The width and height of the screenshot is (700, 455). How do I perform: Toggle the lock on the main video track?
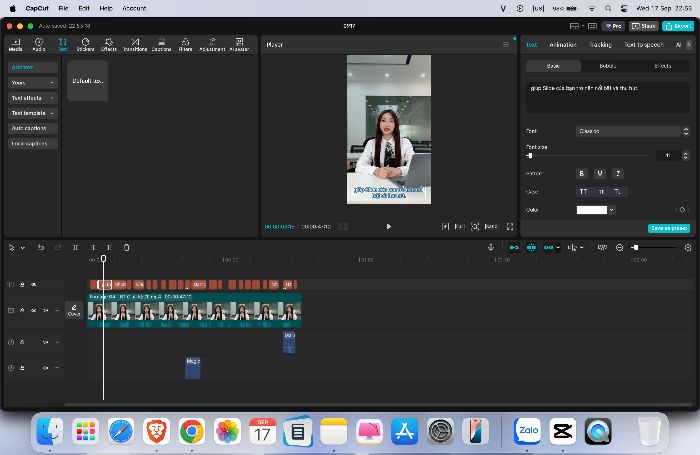pyautogui.click(x=22, y=310)
